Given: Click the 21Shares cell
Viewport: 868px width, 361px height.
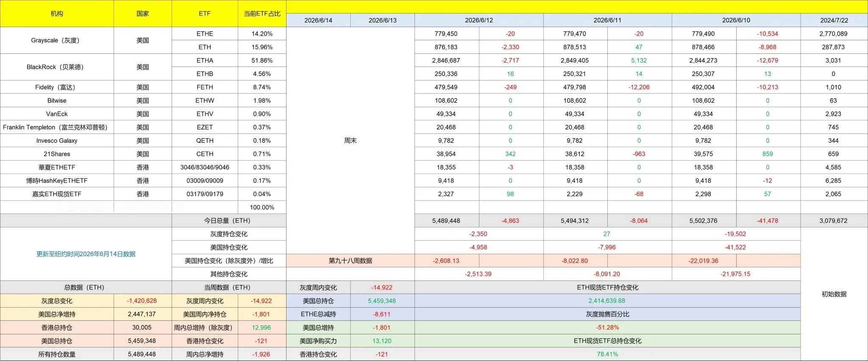Looking at the screenshot, I should click(x=57, y=154).
